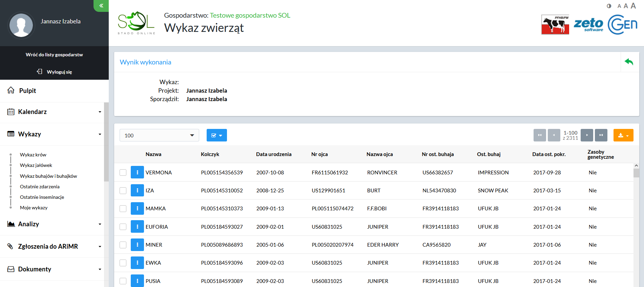Screen dimensions: 644x287
Task: Sort table by Data urodzenia header
Action: click(274, 154)
